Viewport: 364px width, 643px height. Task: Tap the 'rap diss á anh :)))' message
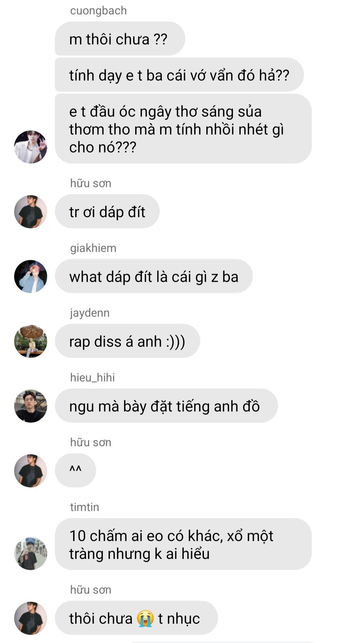127,341
